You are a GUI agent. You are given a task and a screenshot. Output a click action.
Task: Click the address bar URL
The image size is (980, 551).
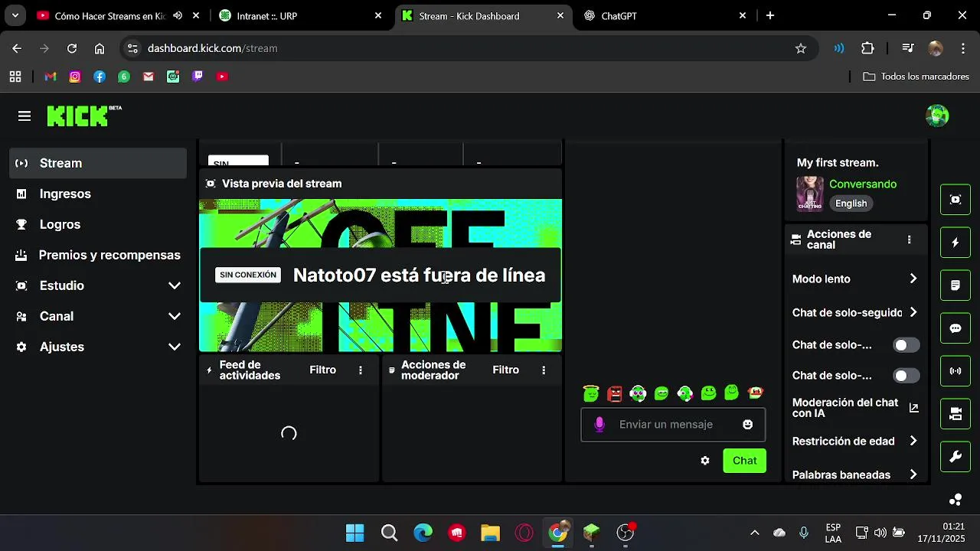[x=213, y=48]
